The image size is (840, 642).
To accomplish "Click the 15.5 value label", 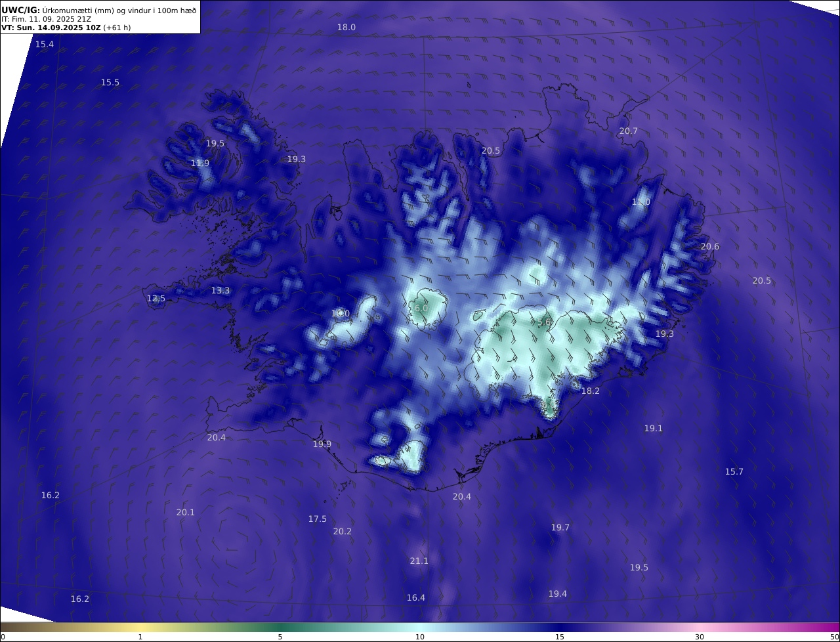I will [110, 82].
